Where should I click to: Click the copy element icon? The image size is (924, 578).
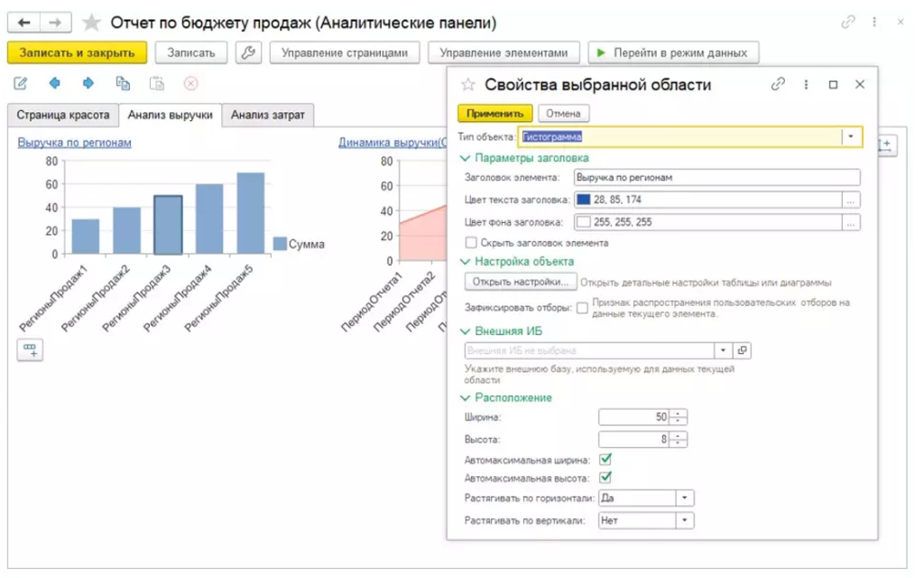pyautogui.click(x=123, y=83)
